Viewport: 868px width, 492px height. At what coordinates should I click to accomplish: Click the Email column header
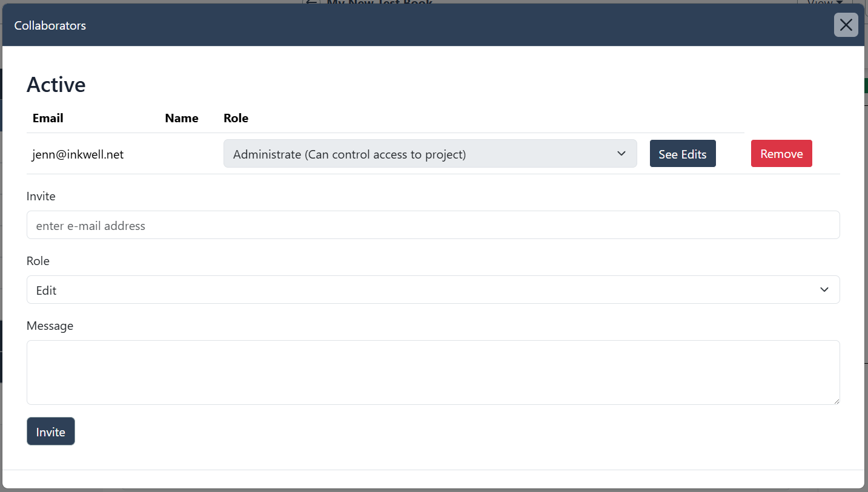click(48, 118)
